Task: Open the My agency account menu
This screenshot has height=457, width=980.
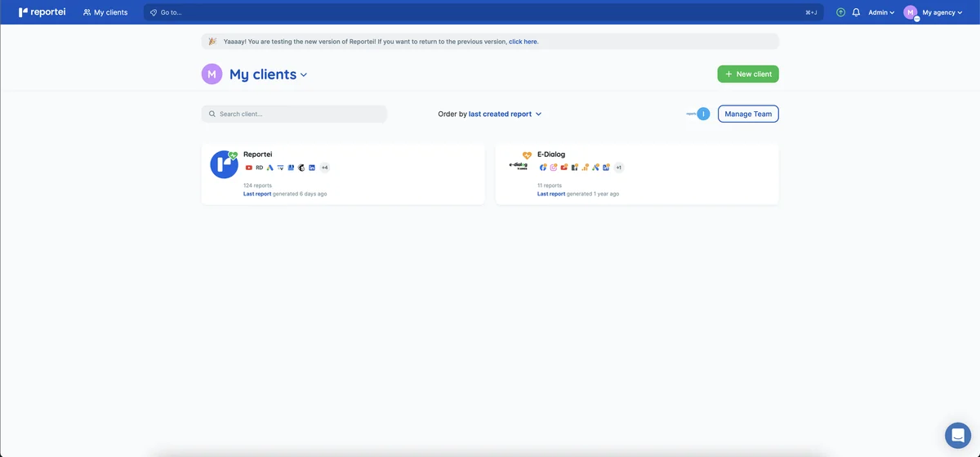Action: click(942, 12)
